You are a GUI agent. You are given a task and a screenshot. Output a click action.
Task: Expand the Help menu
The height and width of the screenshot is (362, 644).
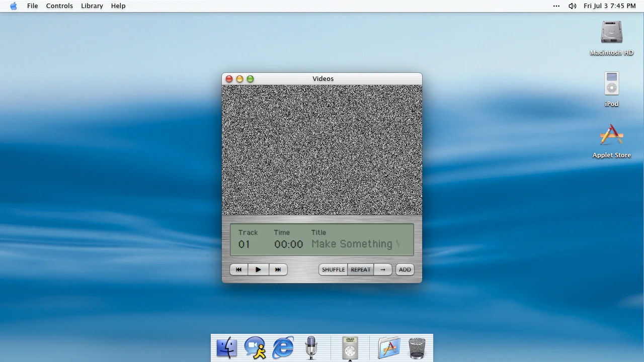118,6
